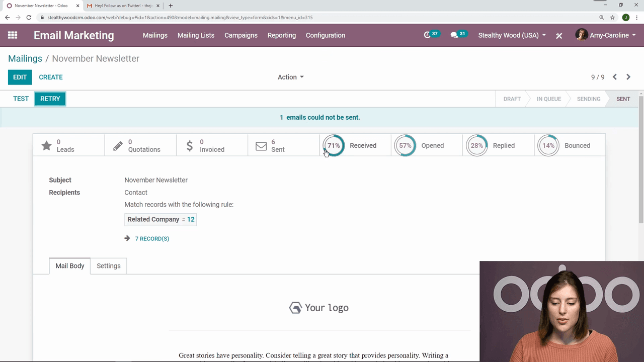Image resolution: width=644 pixels, height=362 pixels.
Task: Click the RETRY button
Action: [x=50, y=99]
